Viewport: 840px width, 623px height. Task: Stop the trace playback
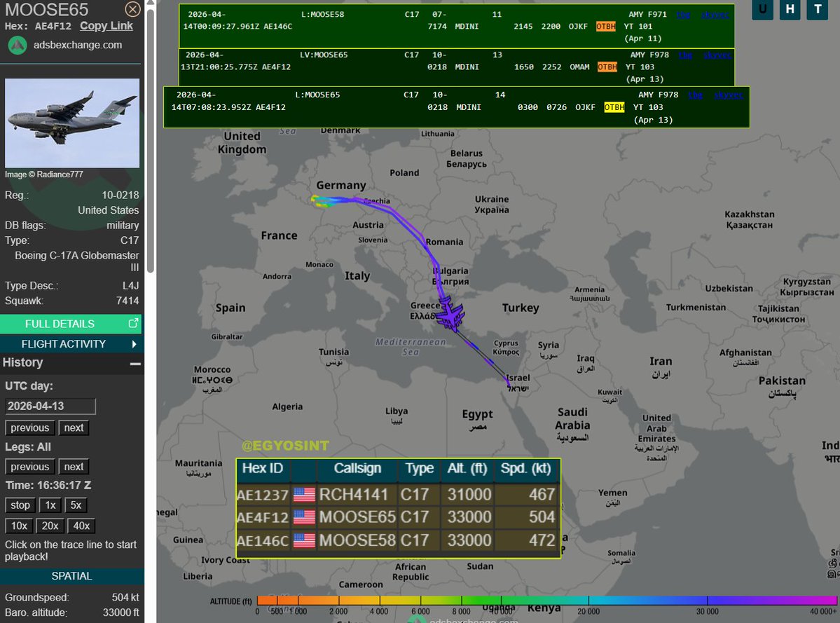point(20,505)
